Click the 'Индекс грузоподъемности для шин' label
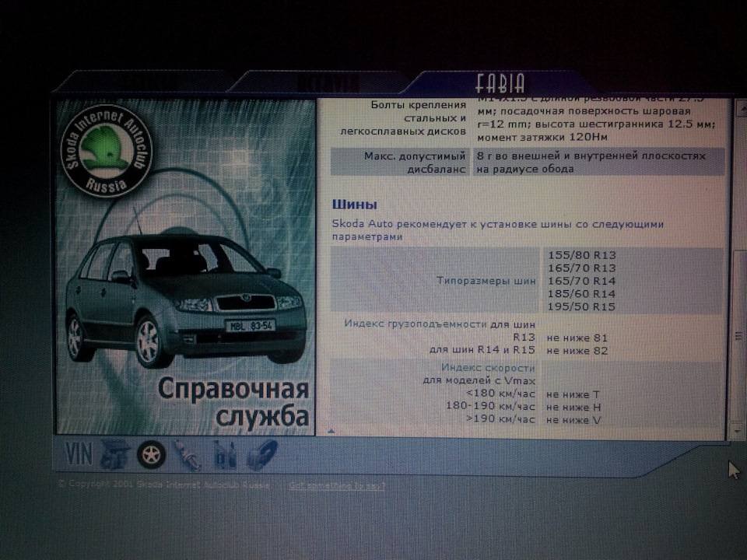Image resolution: width=747 pixels, height=560 pixels. [440, 324]
